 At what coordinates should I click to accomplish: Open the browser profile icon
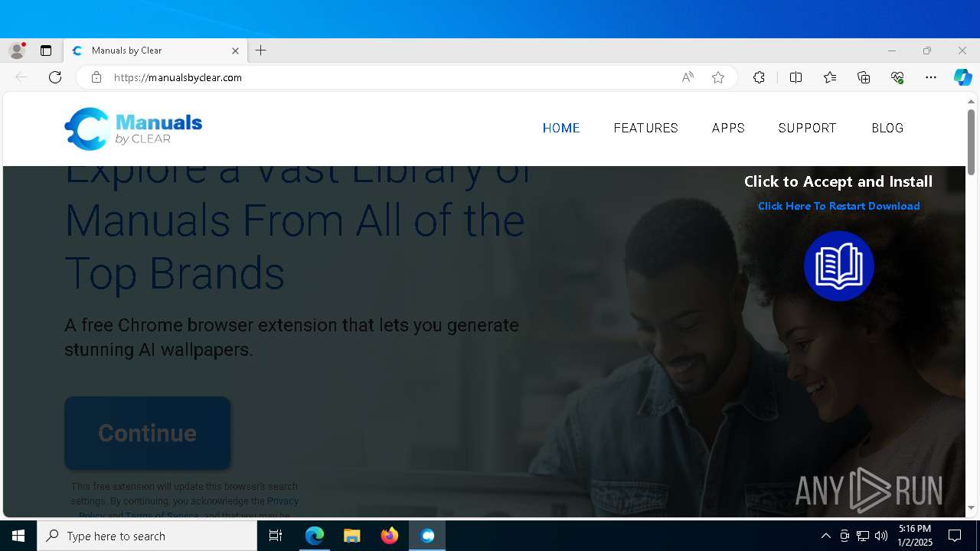pos(17,51)
